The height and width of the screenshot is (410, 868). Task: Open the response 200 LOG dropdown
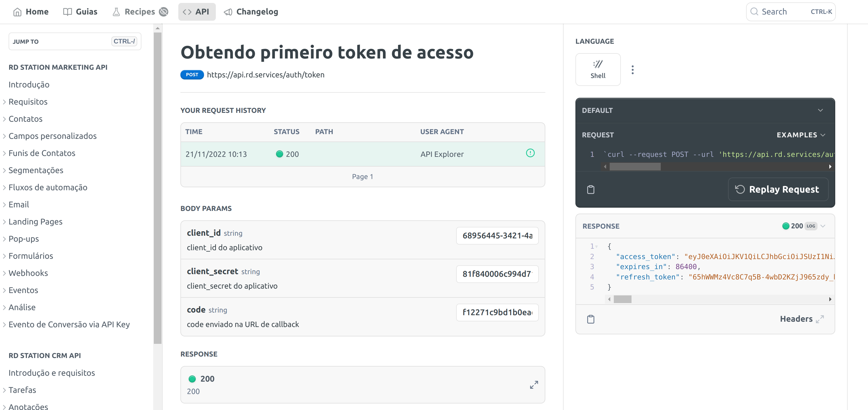[823, 226]
